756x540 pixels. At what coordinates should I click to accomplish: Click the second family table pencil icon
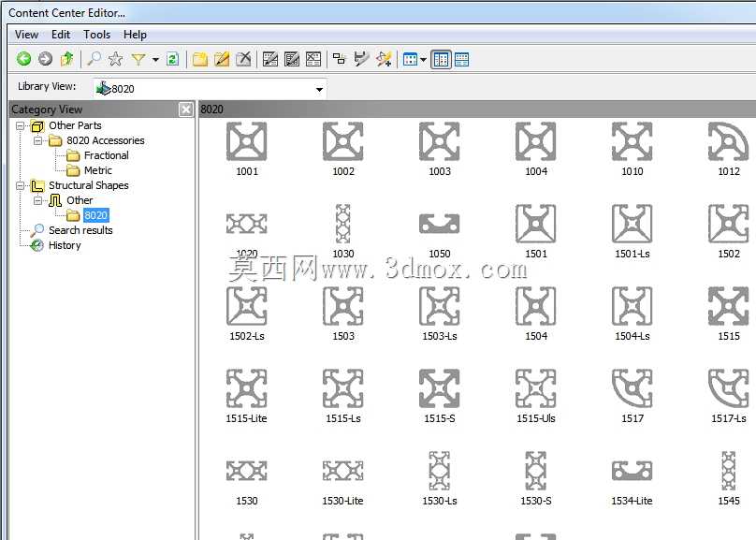(292, 59)
